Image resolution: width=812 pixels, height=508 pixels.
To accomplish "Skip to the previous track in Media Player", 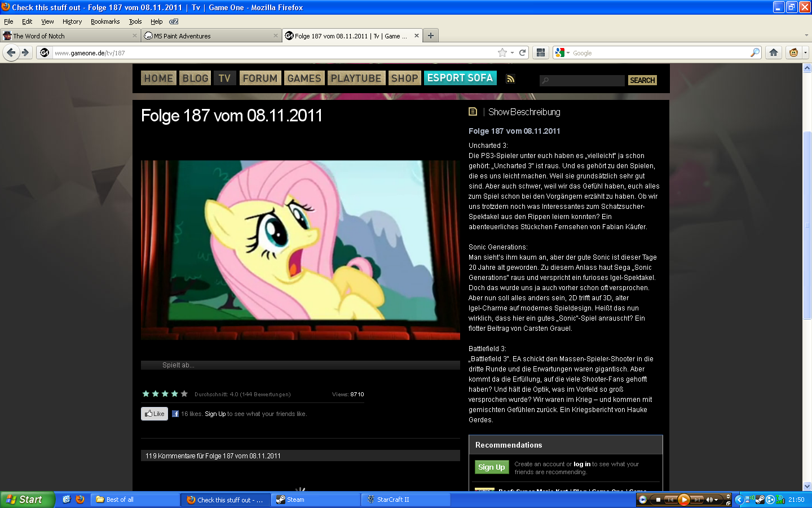I will [670, 500].
